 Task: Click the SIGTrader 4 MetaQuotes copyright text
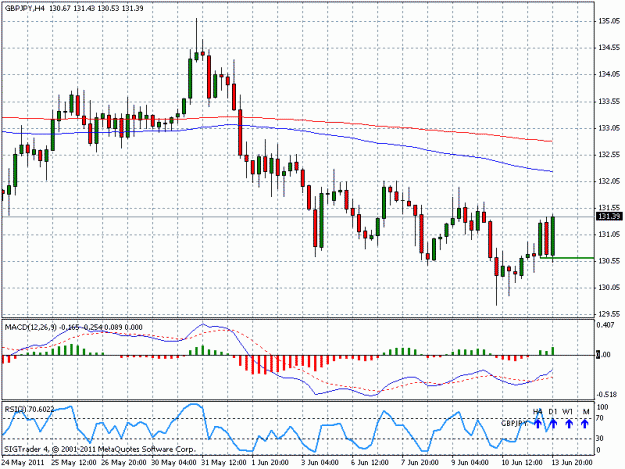coord(100,449)
